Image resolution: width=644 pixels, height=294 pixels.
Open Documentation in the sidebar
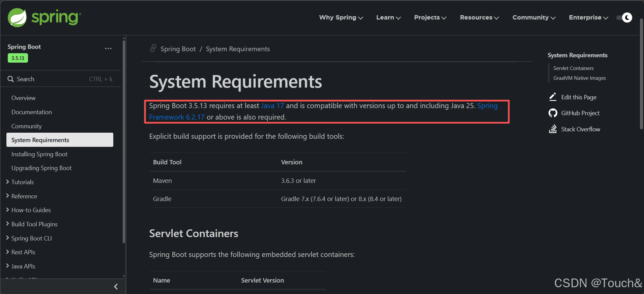click(x=32, y=112)
